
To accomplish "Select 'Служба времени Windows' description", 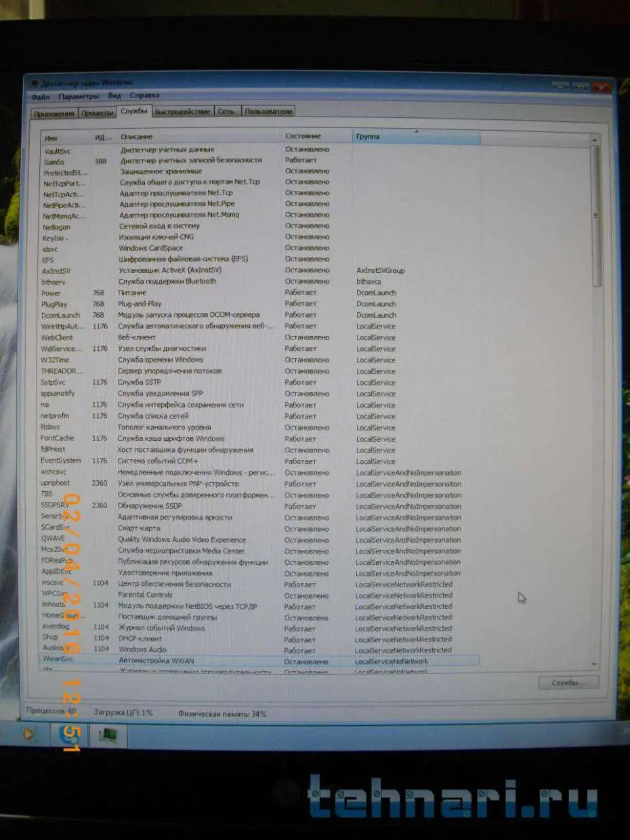I will tap(161, 360).
